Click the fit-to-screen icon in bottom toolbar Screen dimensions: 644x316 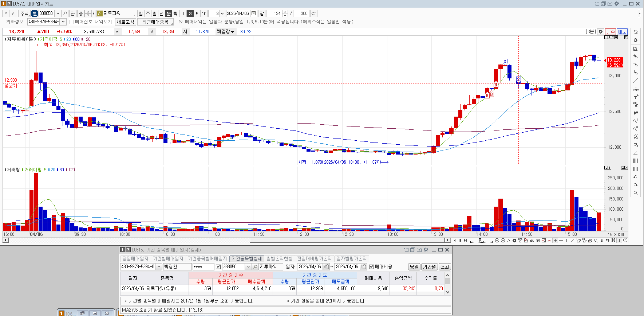pos(613,241)
